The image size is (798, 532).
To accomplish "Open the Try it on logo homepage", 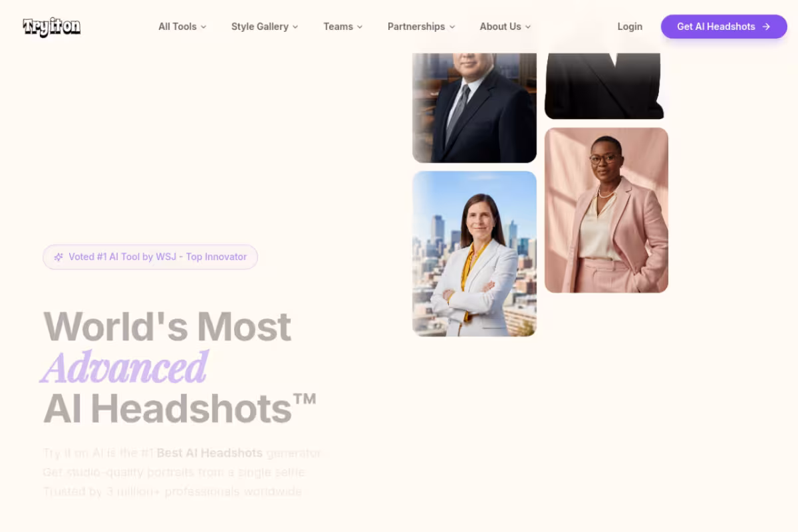I will tap(52, 27).
